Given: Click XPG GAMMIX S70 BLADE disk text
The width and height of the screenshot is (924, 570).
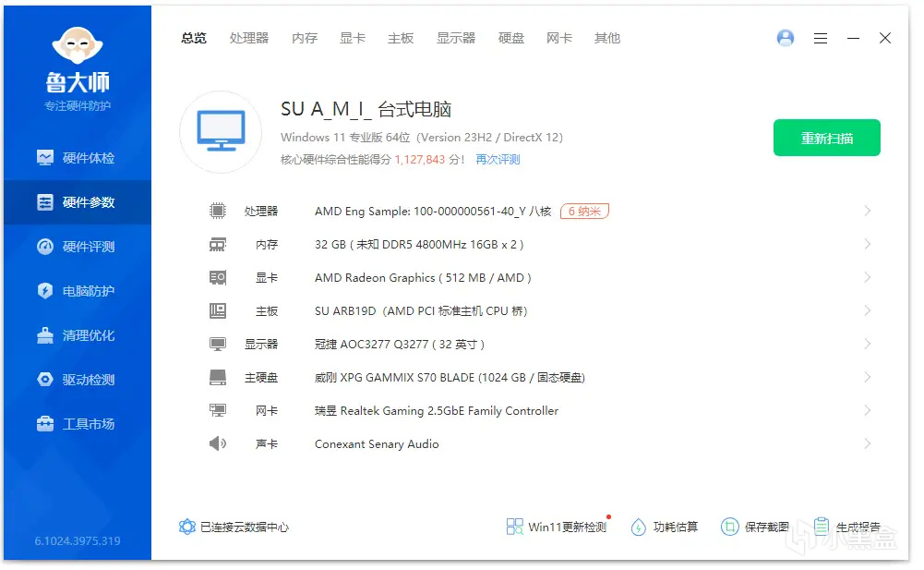Looking at the screenshot, I should (x=450, y=378).
